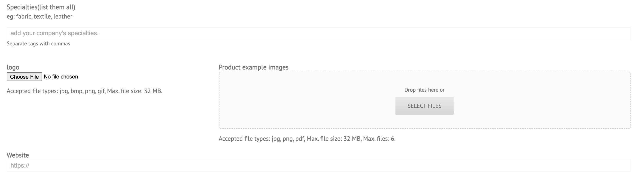Click the company specialties input field

click(319, 33)
